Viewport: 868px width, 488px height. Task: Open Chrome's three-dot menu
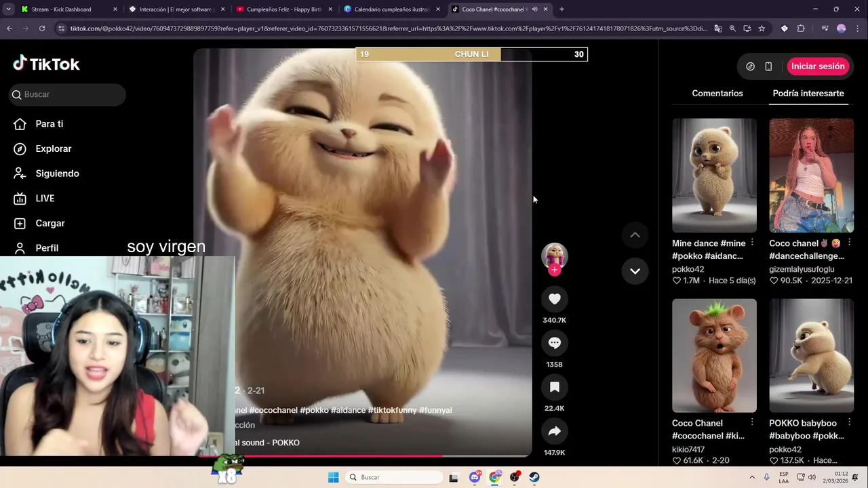click(x=859, y=28)
